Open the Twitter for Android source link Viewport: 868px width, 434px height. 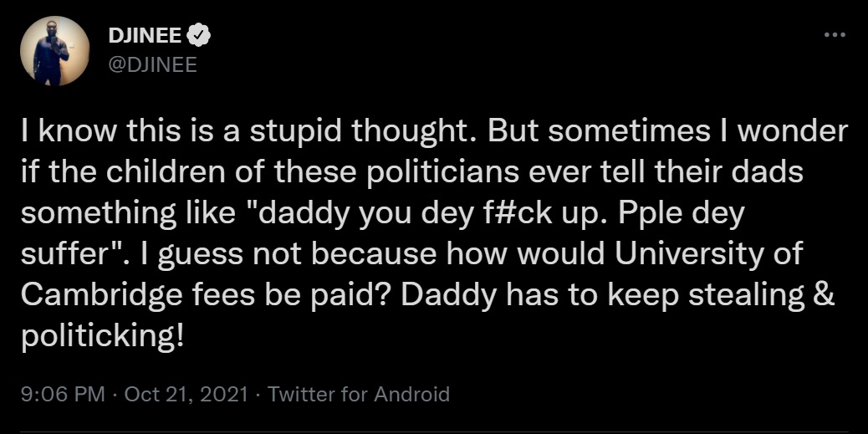pyautogui.click(x=358, y=394)
